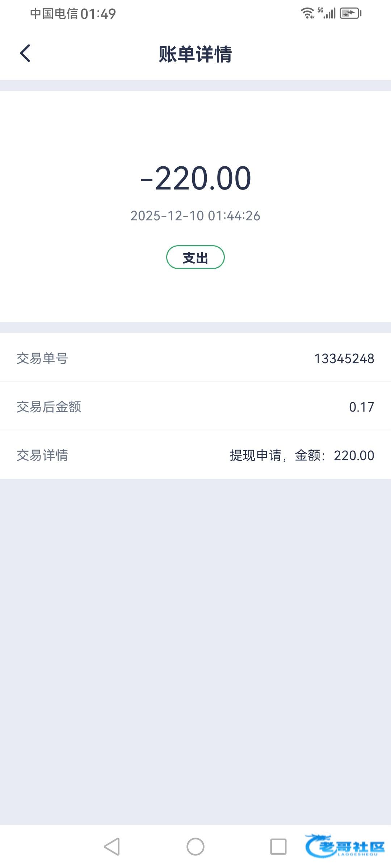Select the 交易后金额 row label
Image resolution: width=391 pixels, height=868 pixels.
[49, 407]
